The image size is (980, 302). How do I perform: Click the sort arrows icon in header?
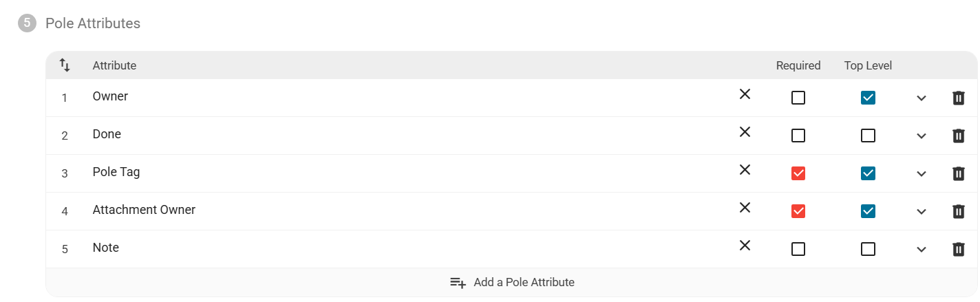tap(65, 65)
